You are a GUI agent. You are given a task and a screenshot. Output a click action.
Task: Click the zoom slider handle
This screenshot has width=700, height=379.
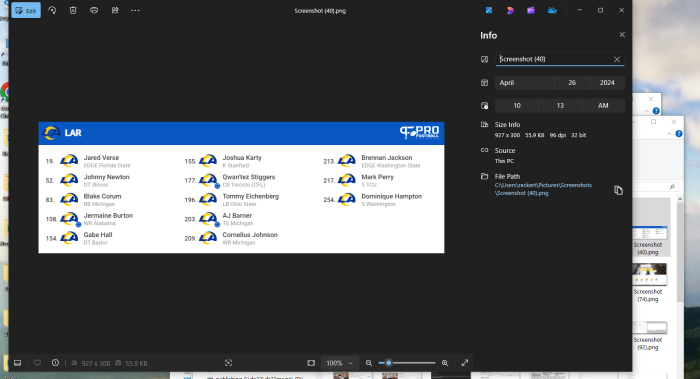click(388, 363)
